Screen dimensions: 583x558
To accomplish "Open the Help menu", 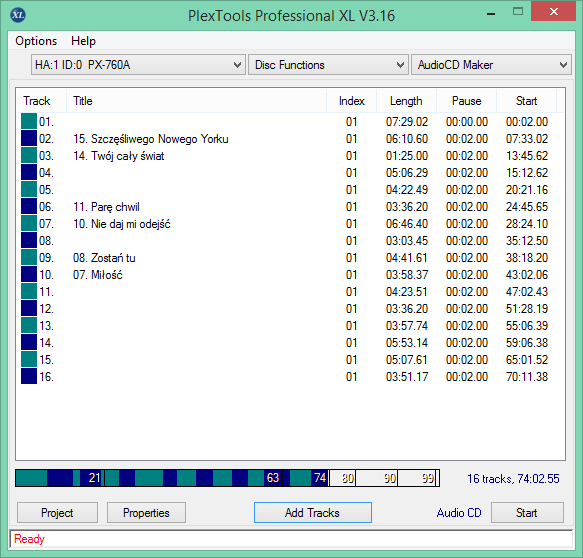I will click(x=83, y=41).
